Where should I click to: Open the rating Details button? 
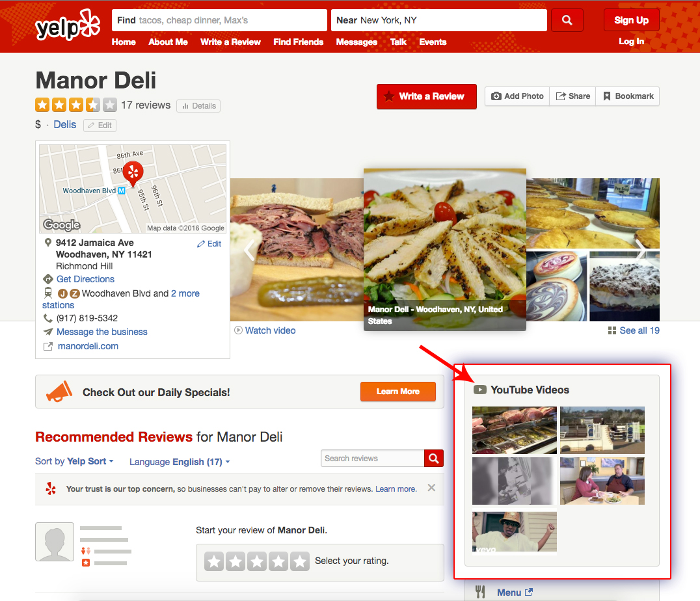pos(198,106)
